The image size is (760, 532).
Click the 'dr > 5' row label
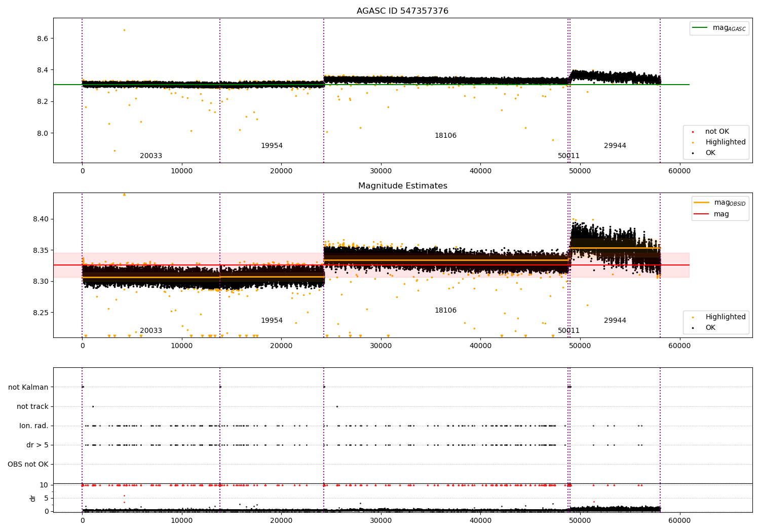[x=37, y=445]
